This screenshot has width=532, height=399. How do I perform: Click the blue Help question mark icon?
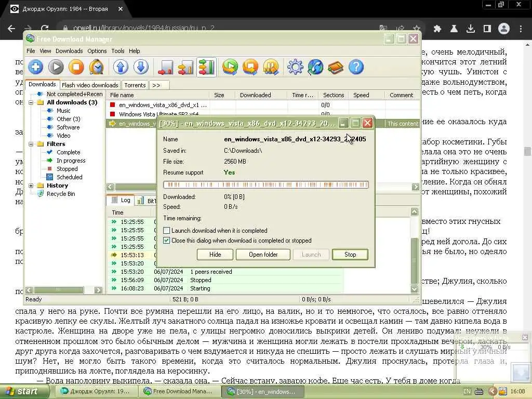[x=356, y=67]
